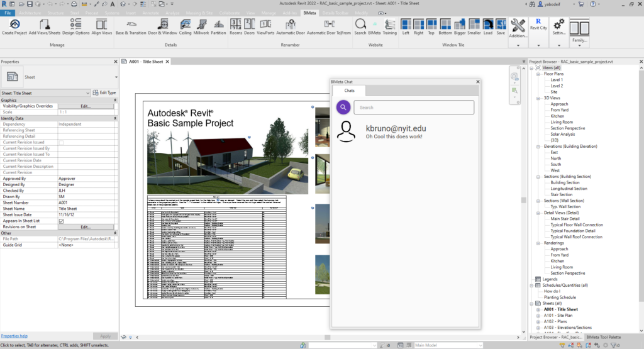Expand the A101 - Site Plan sheet node
The width and height of the screenshot is (644, 349).
click(x=538, y=316)
